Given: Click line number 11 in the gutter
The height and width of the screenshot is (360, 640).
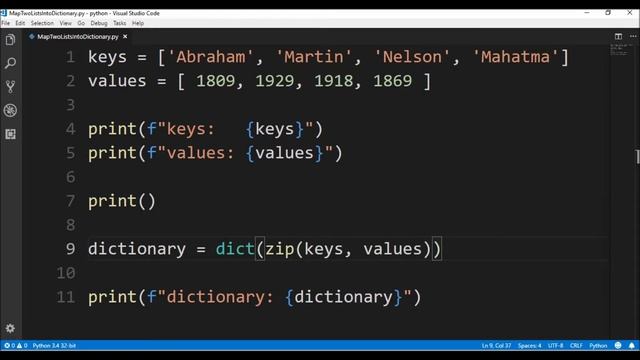Looking at the screenshot, I should click(x=66, y=297).
